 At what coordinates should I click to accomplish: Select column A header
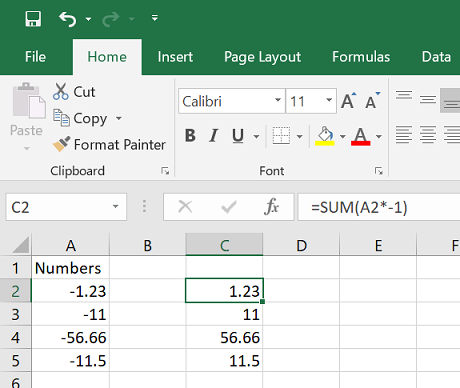pyautogui.click(x=71, y=246)
